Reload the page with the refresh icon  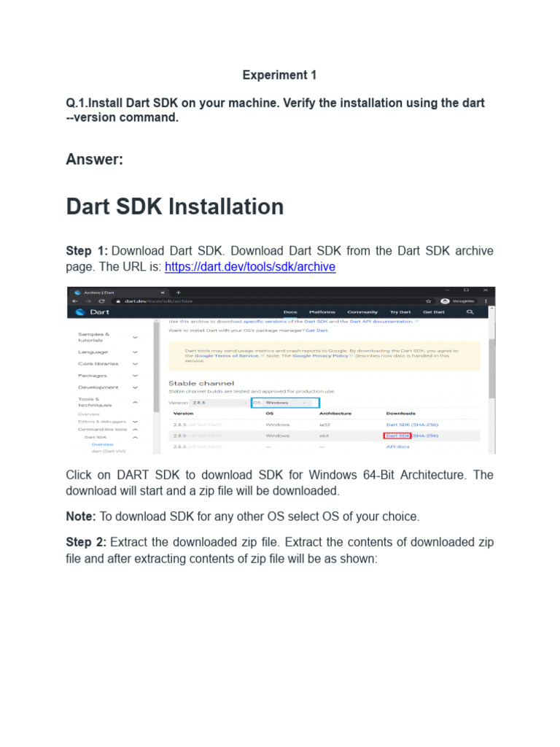tap(101, 301)
